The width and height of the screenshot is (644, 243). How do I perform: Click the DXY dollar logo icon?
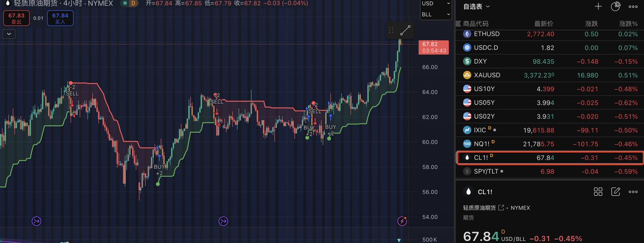(467, 61)
